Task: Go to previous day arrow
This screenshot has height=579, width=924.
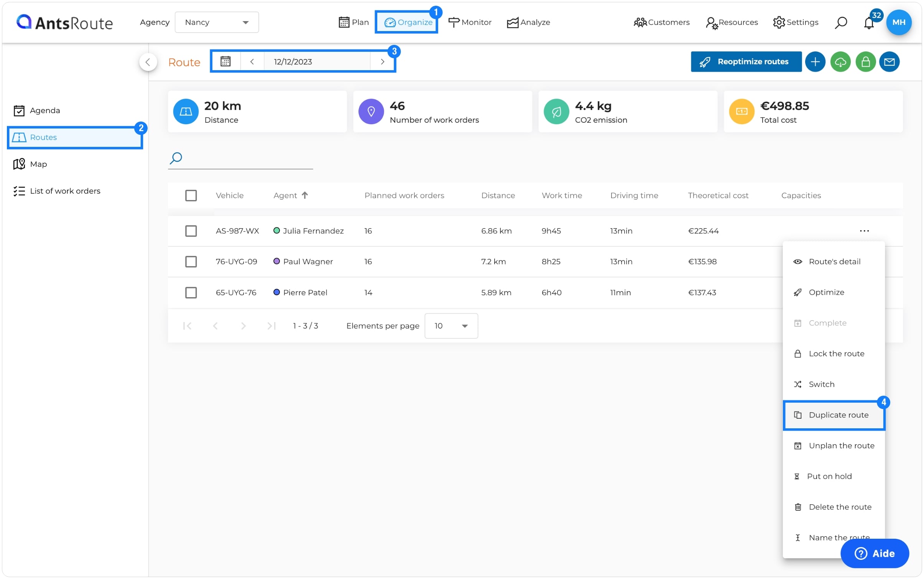Action: point(252,61)
